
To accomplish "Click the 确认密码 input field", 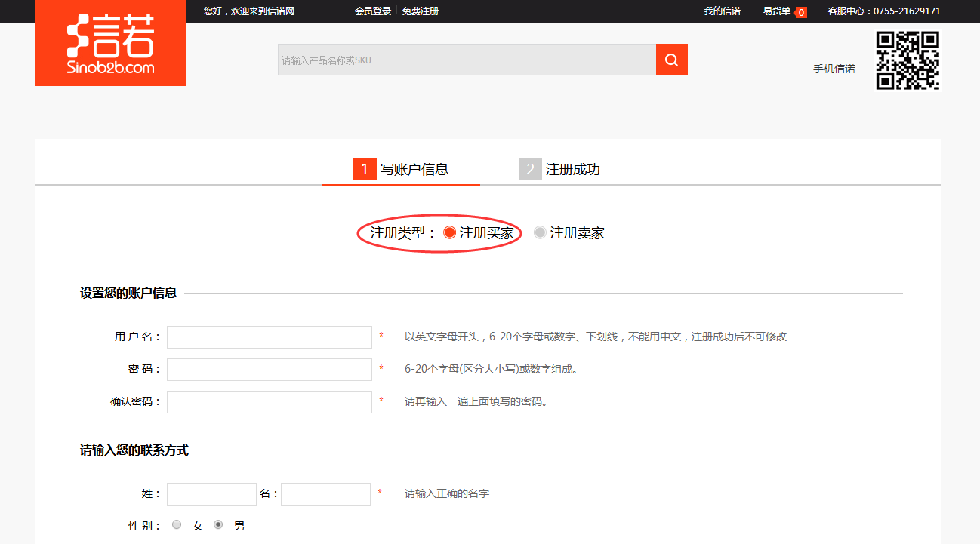I will point(270,402).
